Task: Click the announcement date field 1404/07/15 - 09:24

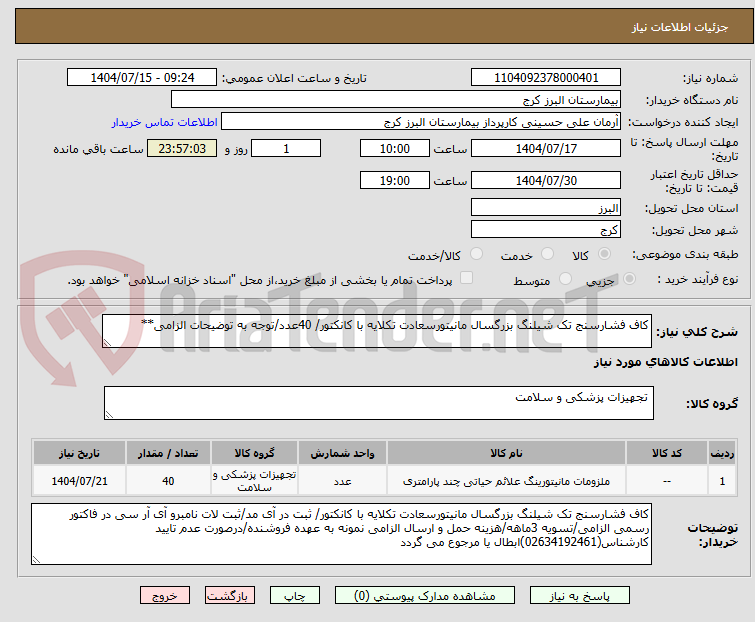Action: pos(142,78)
